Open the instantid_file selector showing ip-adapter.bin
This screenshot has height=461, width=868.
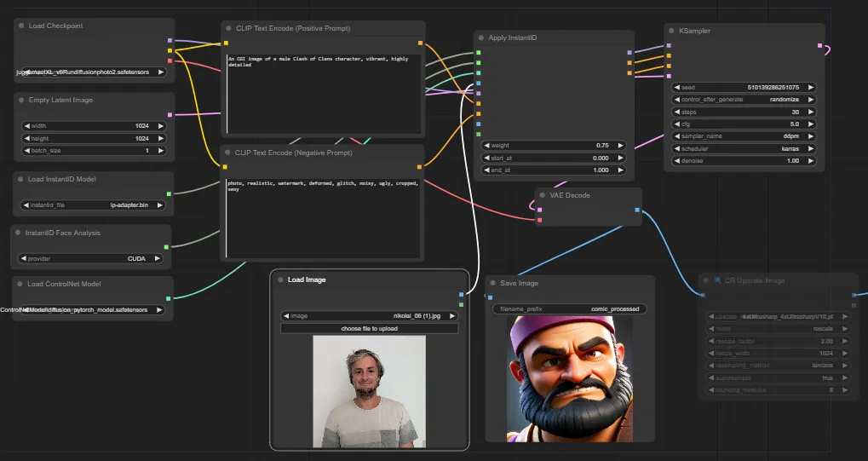pos(93,205)
